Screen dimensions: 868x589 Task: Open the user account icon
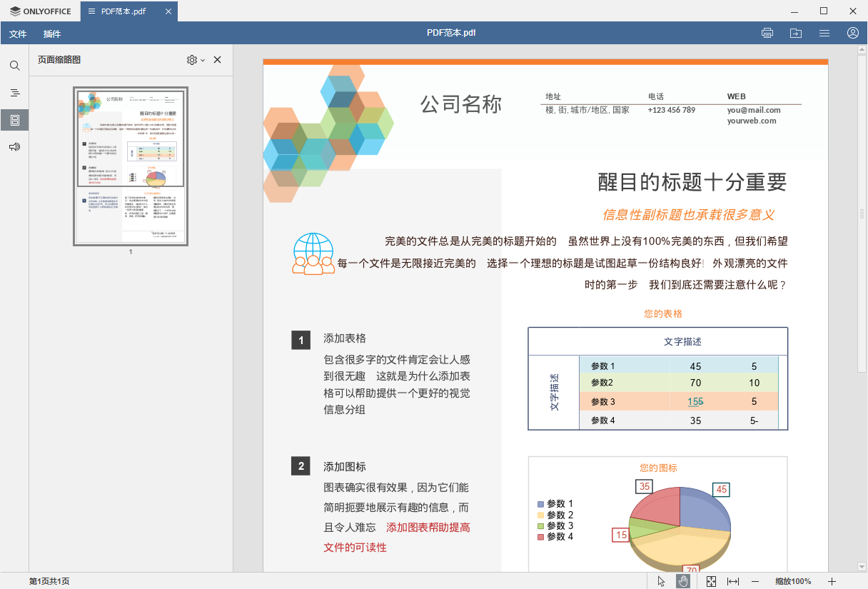click(x=853, y=33)
